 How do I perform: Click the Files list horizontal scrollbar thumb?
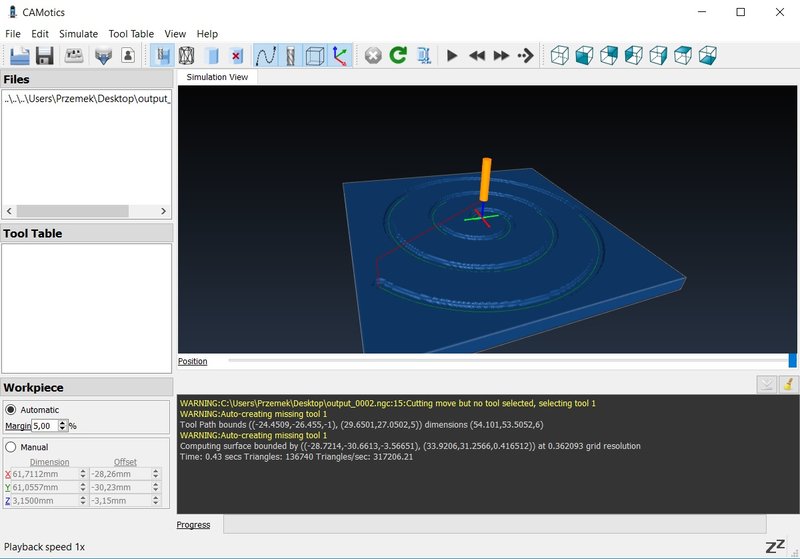pyautogui.click(x=72, y=211)
